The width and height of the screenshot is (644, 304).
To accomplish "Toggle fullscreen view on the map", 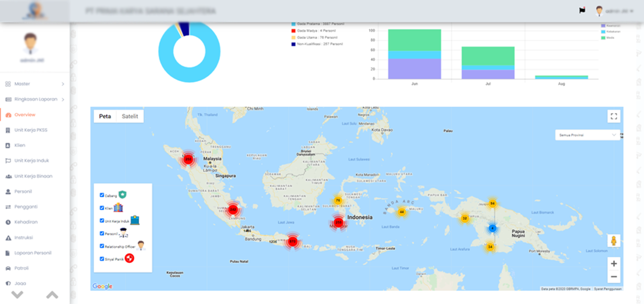I will click(614, 116).
